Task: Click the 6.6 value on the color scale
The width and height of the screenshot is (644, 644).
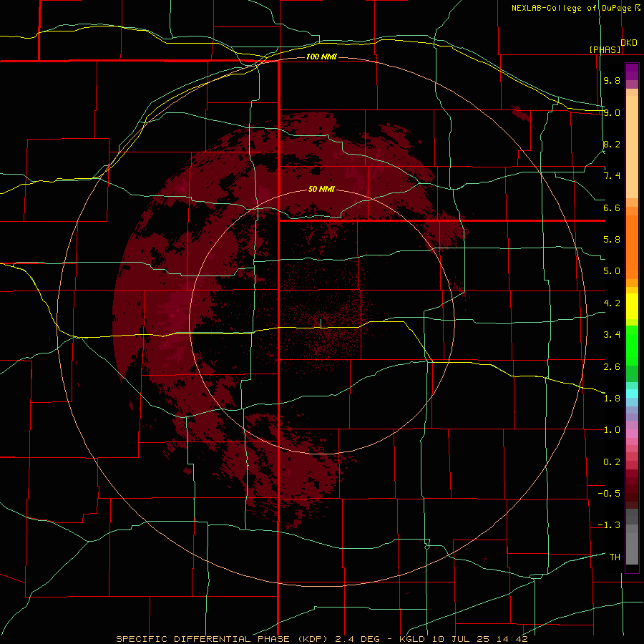Action: tap(612, 208)
